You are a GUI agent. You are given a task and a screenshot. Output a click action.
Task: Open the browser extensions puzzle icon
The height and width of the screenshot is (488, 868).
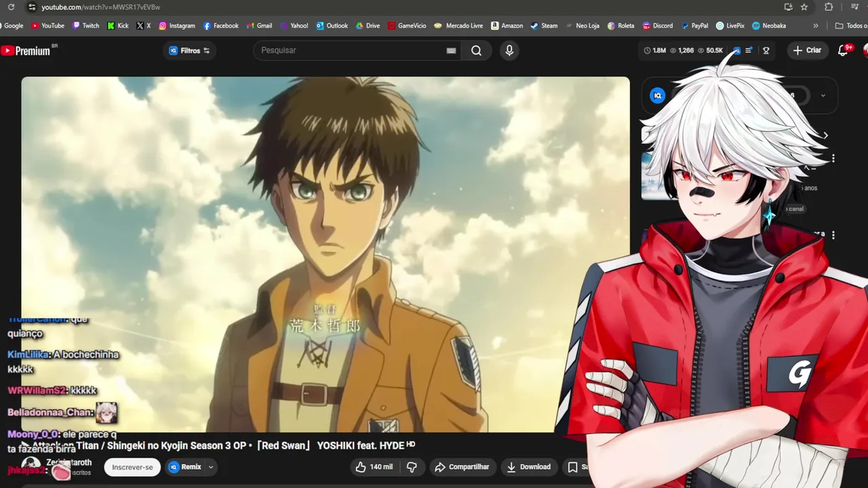[x=829, y=7]
